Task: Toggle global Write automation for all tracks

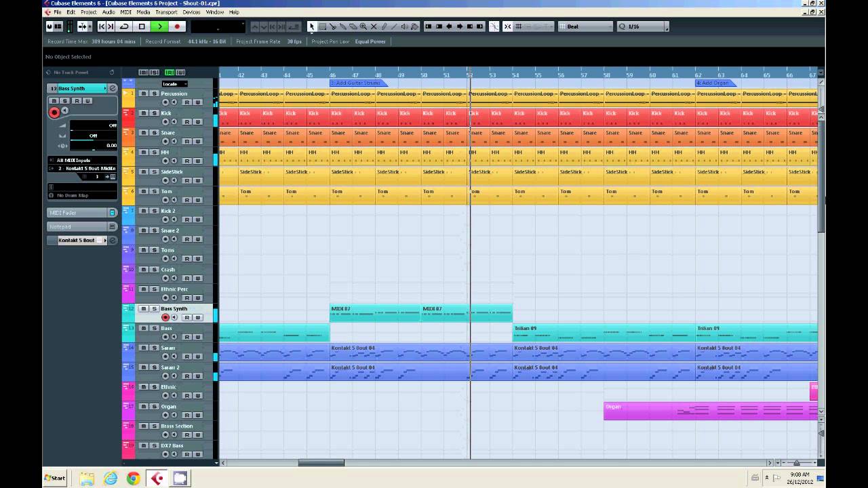Action: click(x=180, y=73)
